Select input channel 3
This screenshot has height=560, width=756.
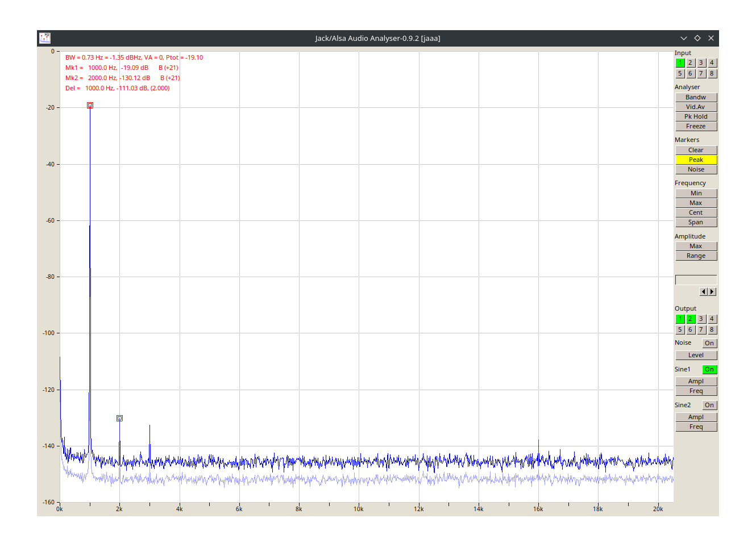coord(701,63)
